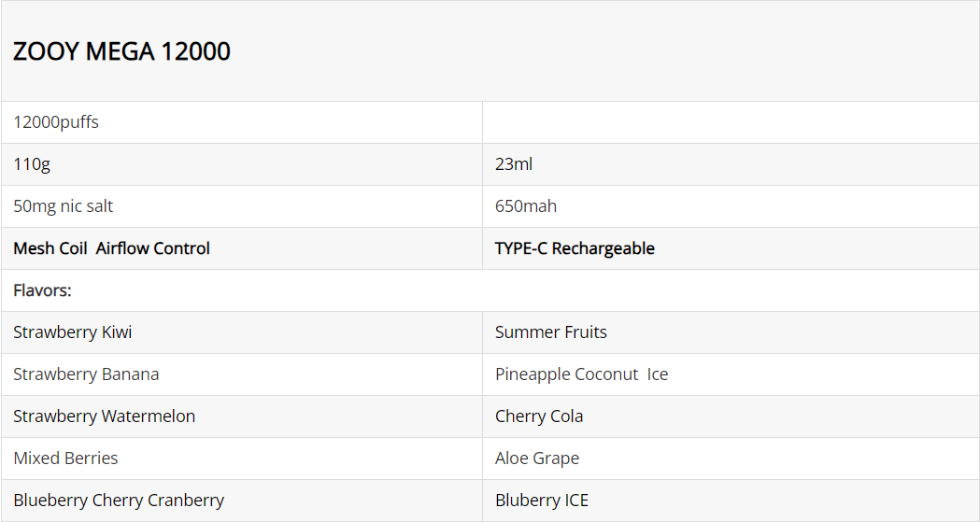Select Summer Fruits flavor
980x522 pixels.
point(550,332)
